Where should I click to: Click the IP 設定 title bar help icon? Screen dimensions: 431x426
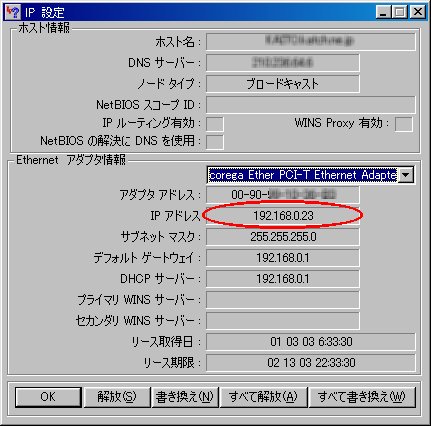pyautogui.click(x=13, y=12)
